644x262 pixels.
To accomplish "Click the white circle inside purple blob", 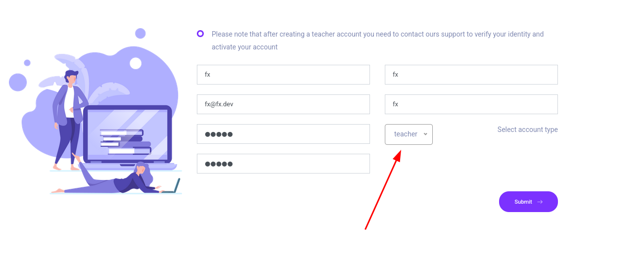I will pyautogui.click(x=136, y=63).
